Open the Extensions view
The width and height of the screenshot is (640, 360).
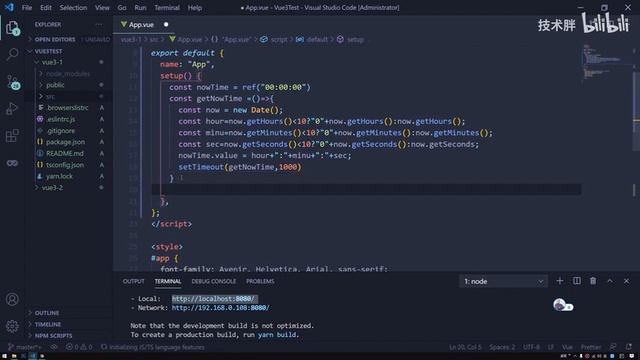coord(12,136)
